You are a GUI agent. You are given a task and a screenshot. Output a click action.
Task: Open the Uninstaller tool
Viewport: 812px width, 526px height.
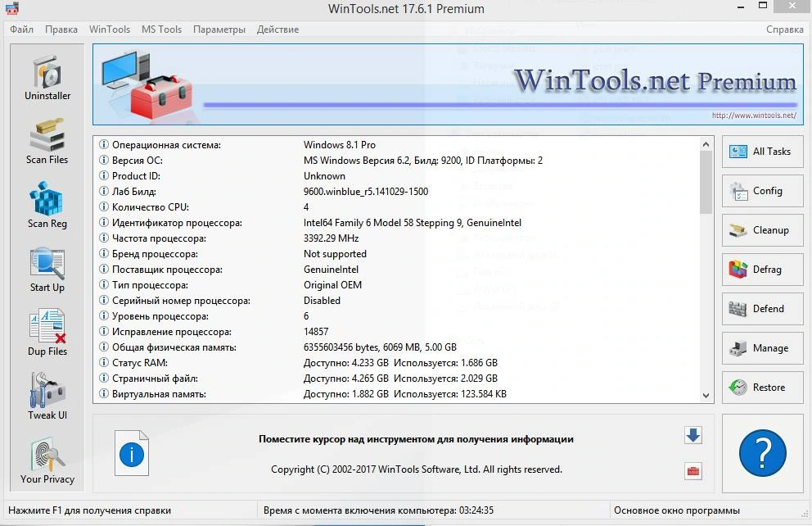pos(47,78)
